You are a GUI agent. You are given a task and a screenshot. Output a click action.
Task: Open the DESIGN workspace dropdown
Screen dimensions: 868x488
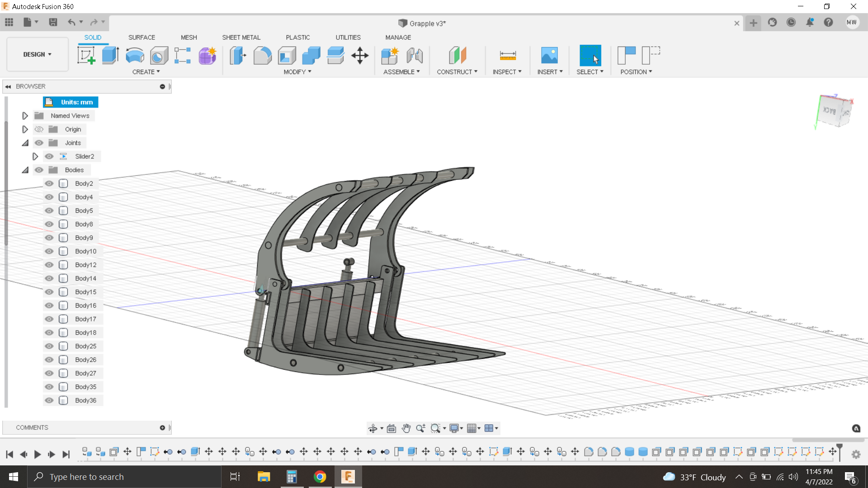[x=37, y=54]
